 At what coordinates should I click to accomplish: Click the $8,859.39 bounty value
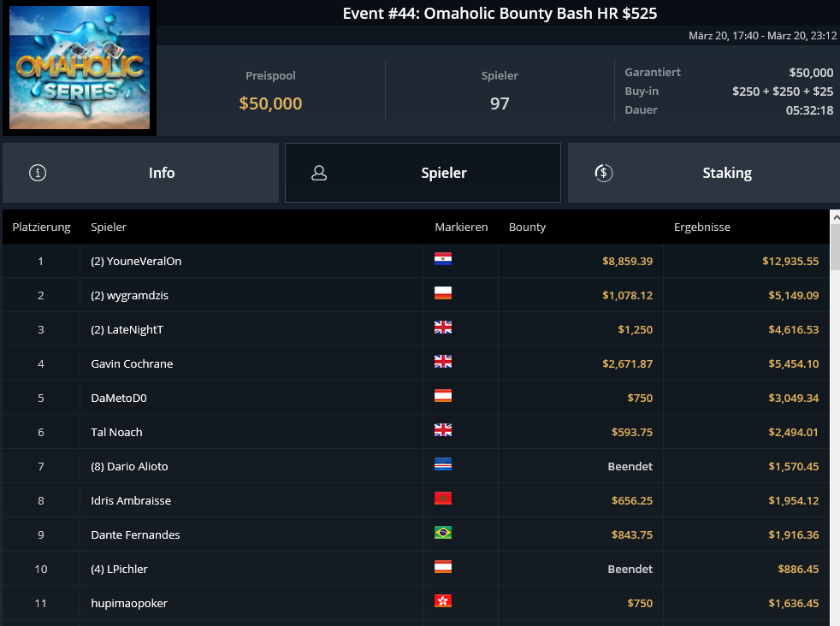(627, 262)
